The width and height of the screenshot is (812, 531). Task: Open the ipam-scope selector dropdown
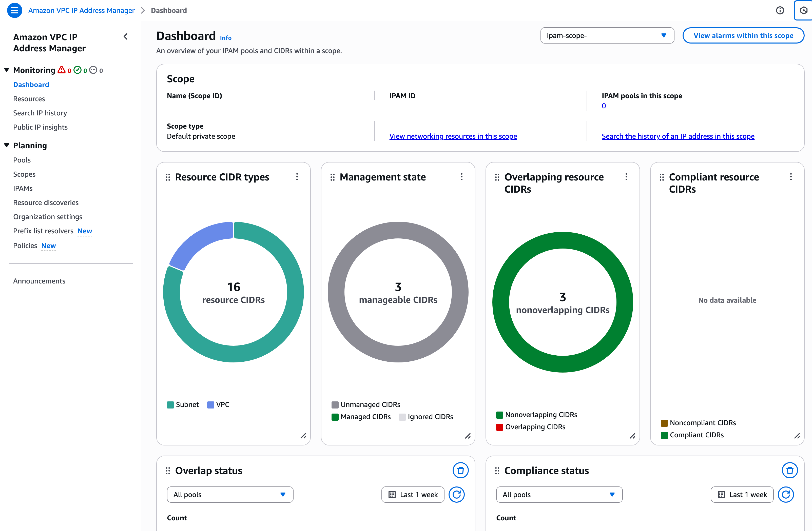coord(607,35)
